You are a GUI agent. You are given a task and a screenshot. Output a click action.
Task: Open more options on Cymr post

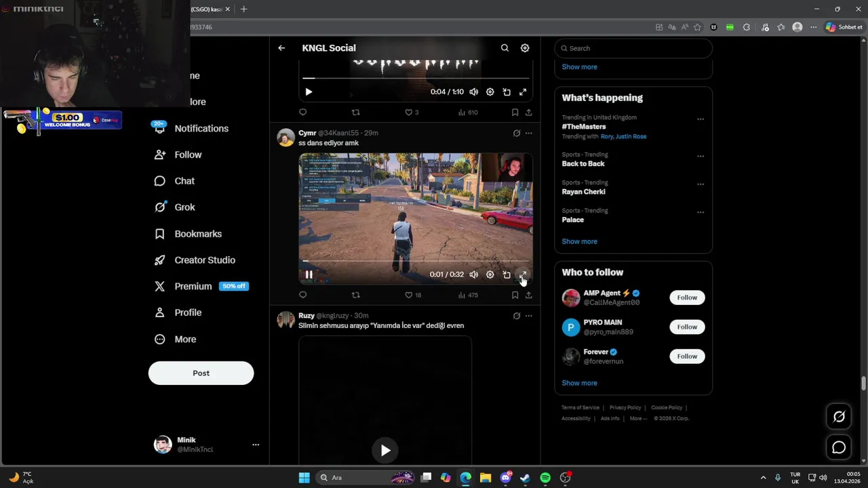pyautogui.click(x=529, y=134)
